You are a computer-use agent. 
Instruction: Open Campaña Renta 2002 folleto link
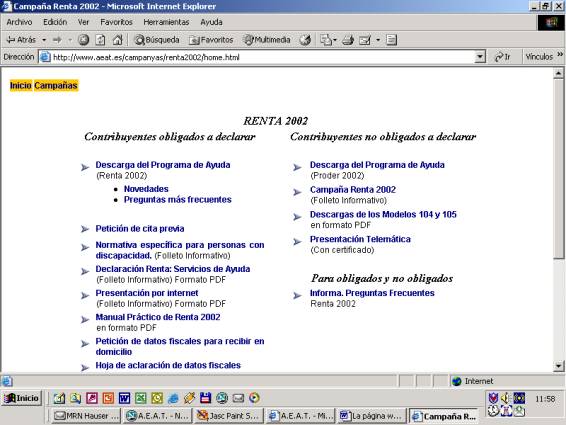353,190
